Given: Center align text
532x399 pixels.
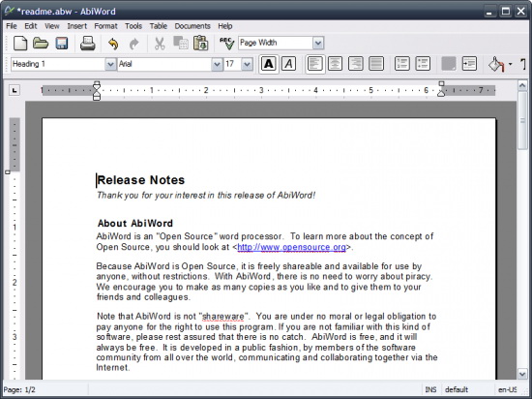Looking at the screenshot, I should (336, 64).
